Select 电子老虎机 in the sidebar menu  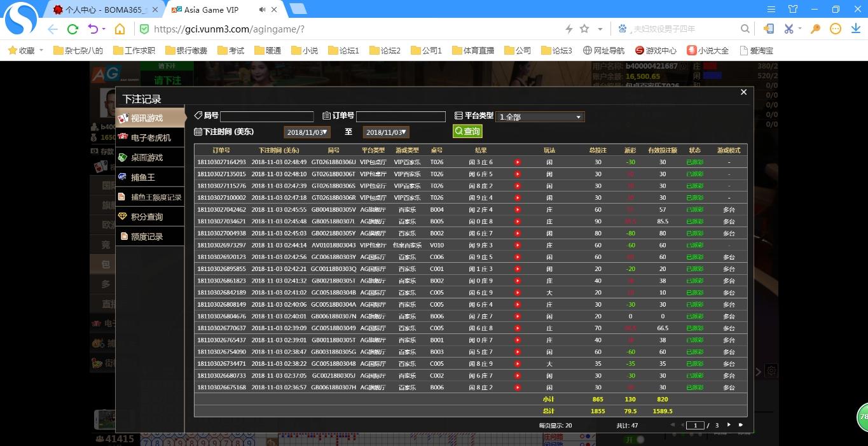click(x=150, y=137)
